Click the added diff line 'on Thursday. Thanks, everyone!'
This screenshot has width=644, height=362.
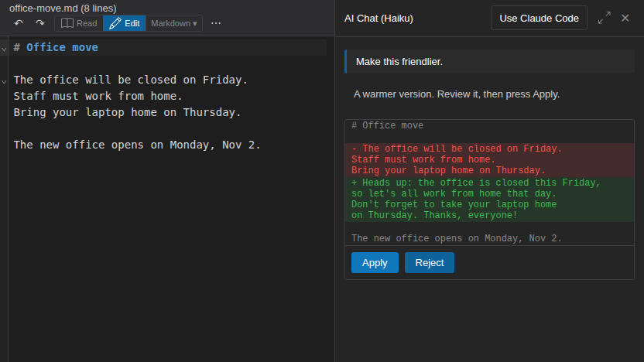pyautogui.click(x=434, y=215)
